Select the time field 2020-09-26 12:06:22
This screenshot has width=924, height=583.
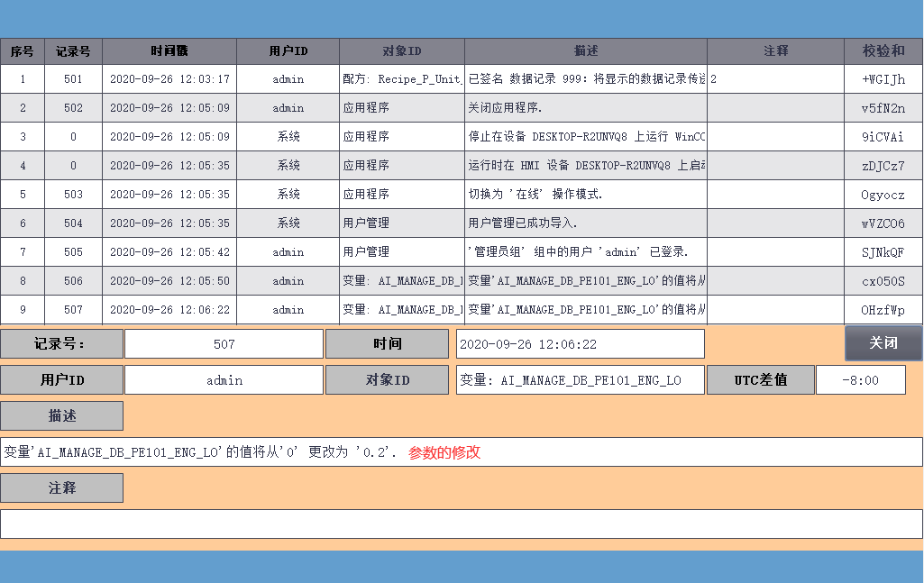(581, 344)
